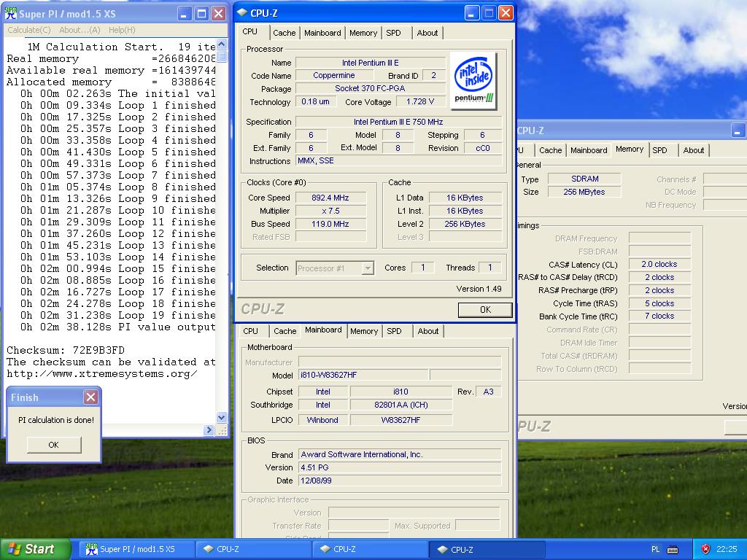Click the Southbridge value 82801AA (ICH)
Viewport: 747px width, 560px height.
pos(401,405)
